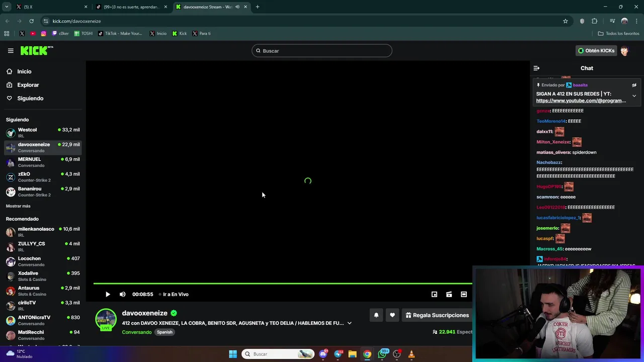Open Antaurus recommended channel
The image size is (644, 362).
click(x=43, y=291)
